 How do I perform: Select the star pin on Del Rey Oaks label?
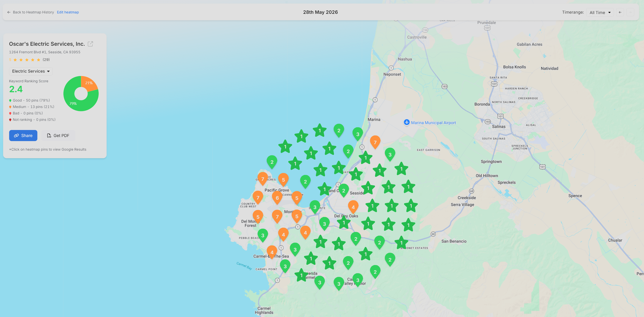click(344, 222)
